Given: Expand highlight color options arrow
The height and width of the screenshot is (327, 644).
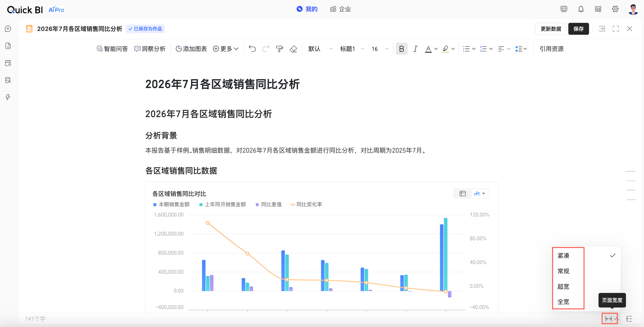Looking at the screenshot, I should click(453, 49).
